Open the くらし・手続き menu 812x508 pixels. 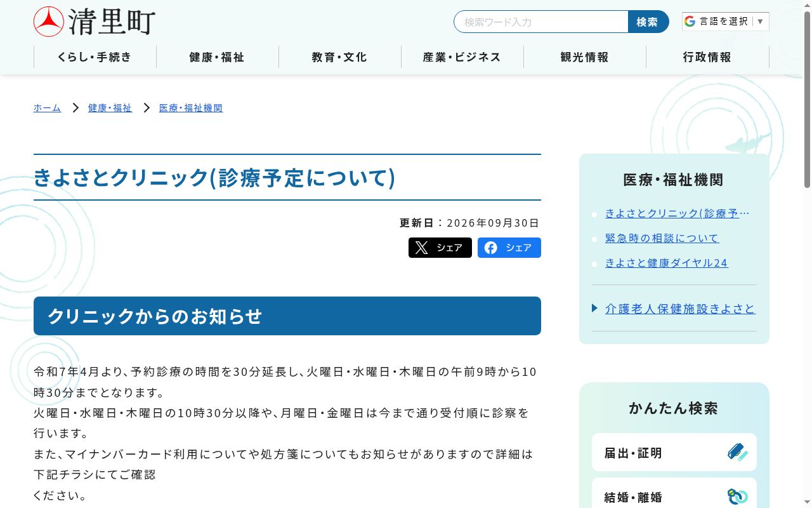pyautogui.click(x=95, y=57)
